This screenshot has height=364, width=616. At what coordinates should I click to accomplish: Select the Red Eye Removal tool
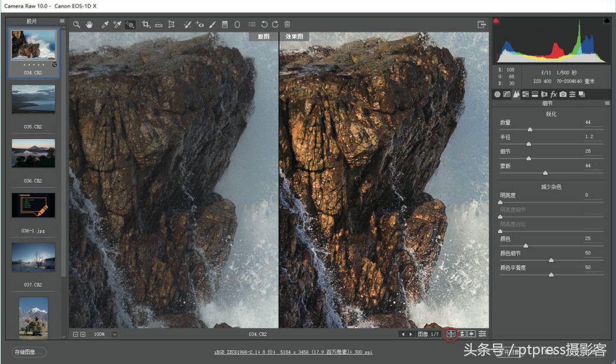pyautogui.click(x=200, y=25)
